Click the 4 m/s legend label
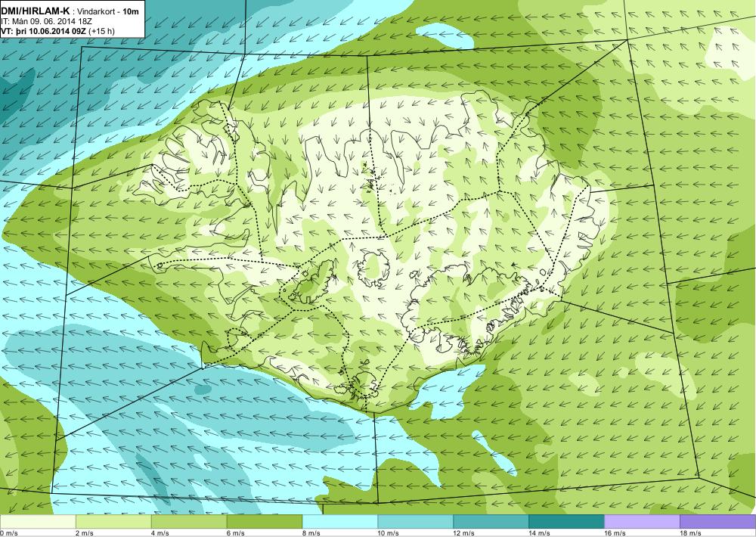The image size is (756, 537). (160, 533)
